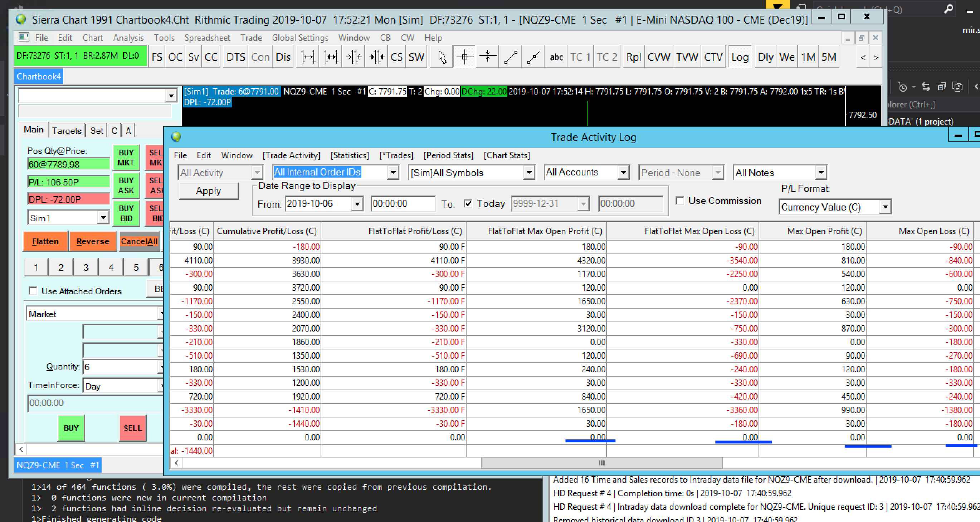Click the thin hairline cross tool
The height and width of the screenshot is (522, 980).
[x=487, y=57]
